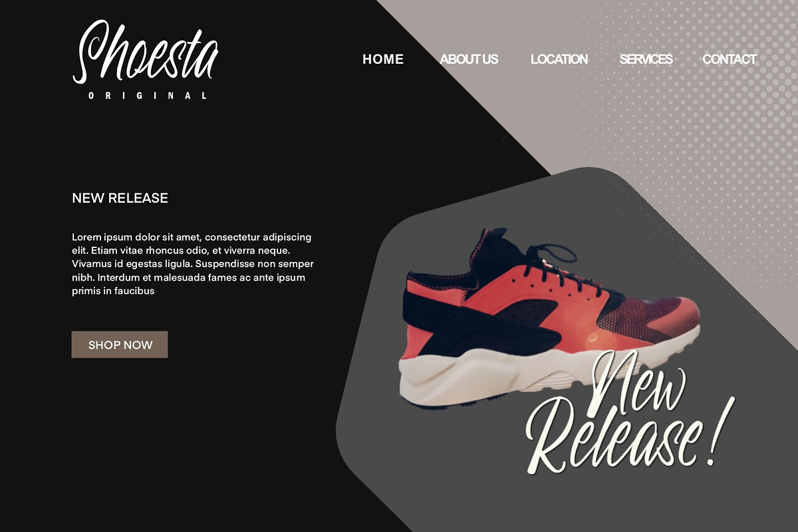Click the Shoesta script logo

tap(146, 51)
